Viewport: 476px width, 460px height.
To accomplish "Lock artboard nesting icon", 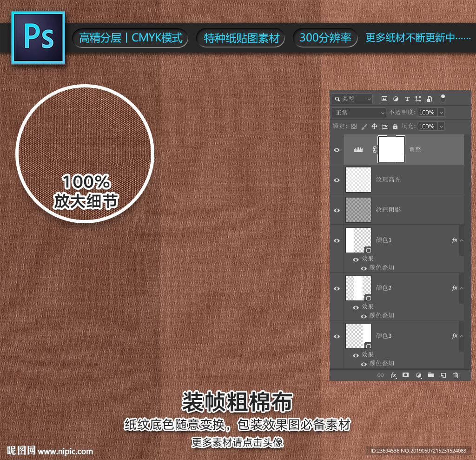I will pyautogui.click(x=384, y=127).
